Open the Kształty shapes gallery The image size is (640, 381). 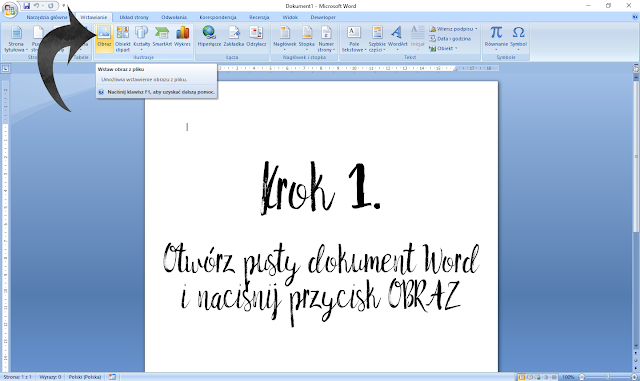[142, 39]
